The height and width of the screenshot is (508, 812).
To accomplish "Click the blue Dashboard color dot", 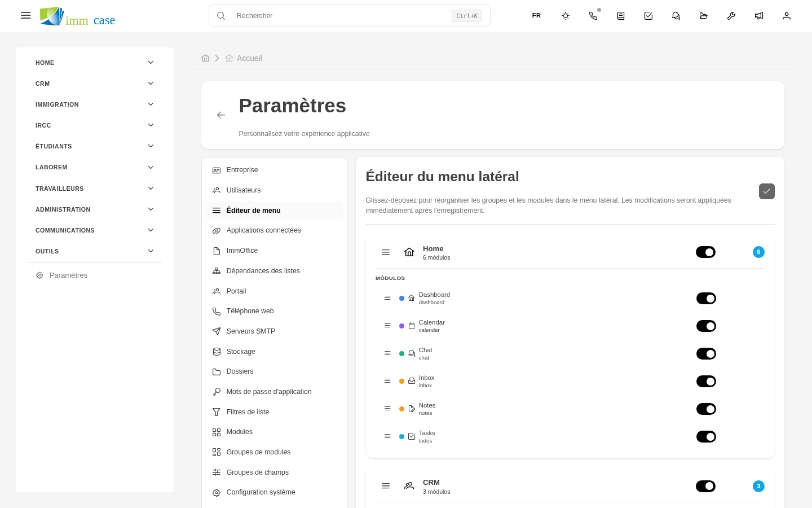I will (401, 298).
